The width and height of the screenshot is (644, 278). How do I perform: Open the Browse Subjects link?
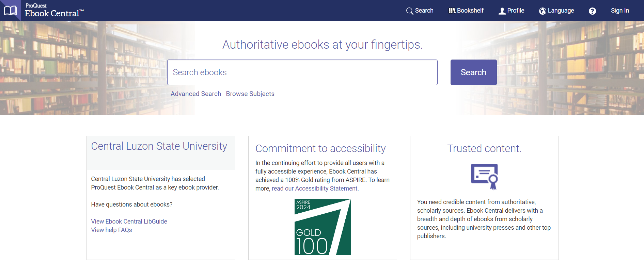pyautogui.click(x=250, y=94)
